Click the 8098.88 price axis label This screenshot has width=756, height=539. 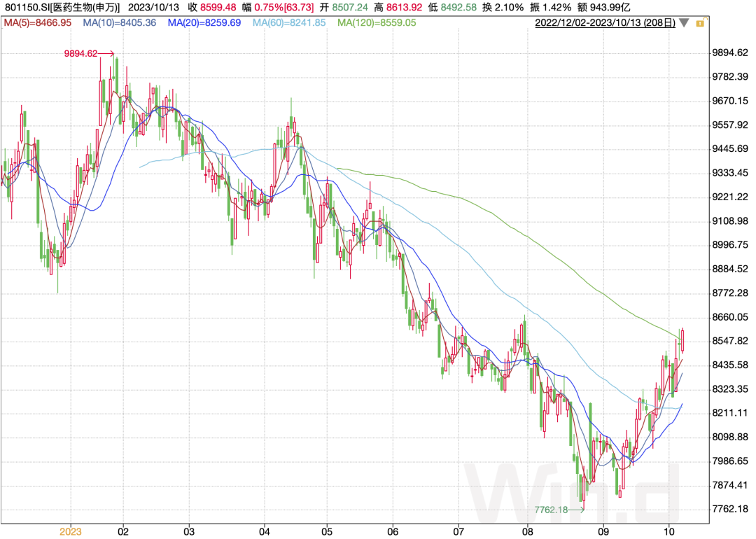730,437
